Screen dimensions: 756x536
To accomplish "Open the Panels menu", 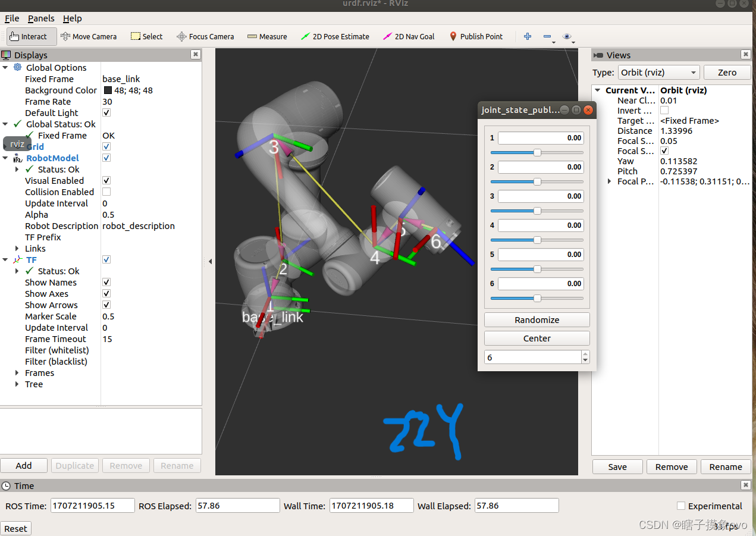I will click(40, 18).
